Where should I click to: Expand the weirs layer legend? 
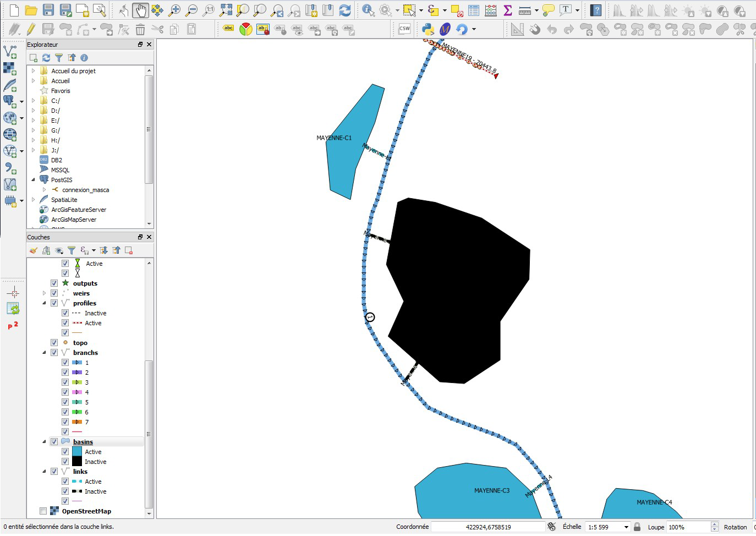(44, 293)
